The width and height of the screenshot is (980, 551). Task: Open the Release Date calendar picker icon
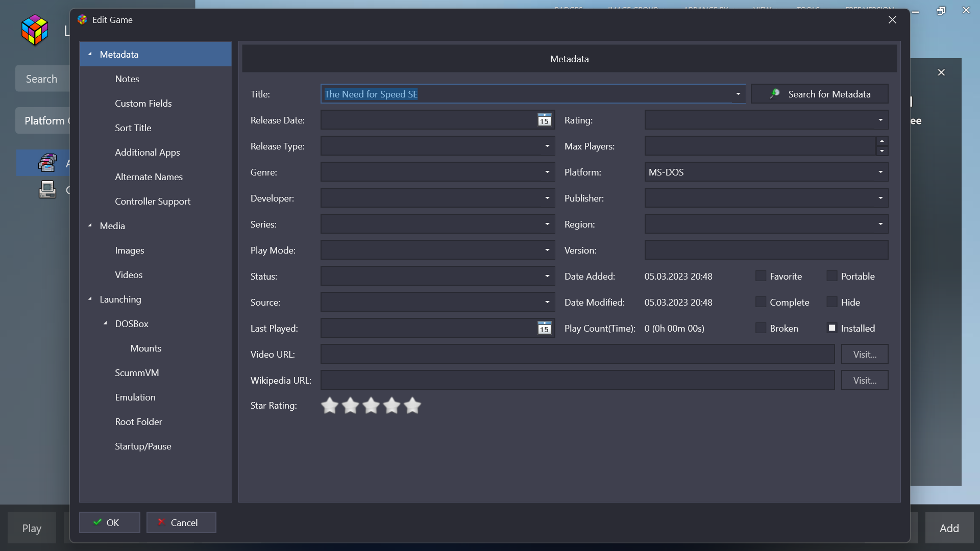(544, 120)
